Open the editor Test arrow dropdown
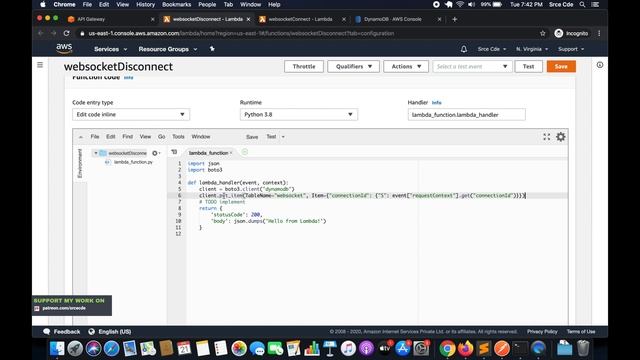The width and height of the screenshot is (640, 360). [283, 137]
